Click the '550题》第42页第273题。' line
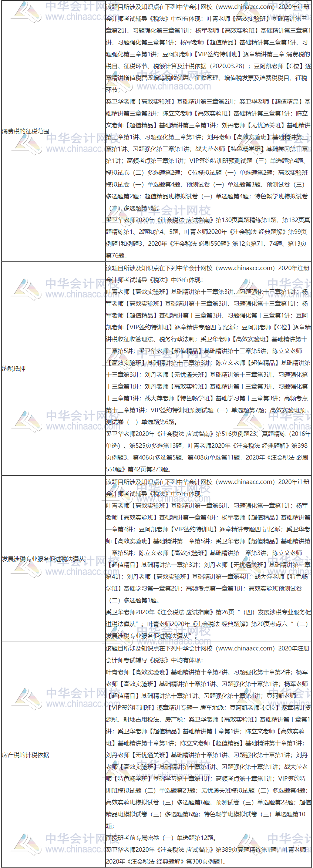313x868 pixels. pos(139,470)
